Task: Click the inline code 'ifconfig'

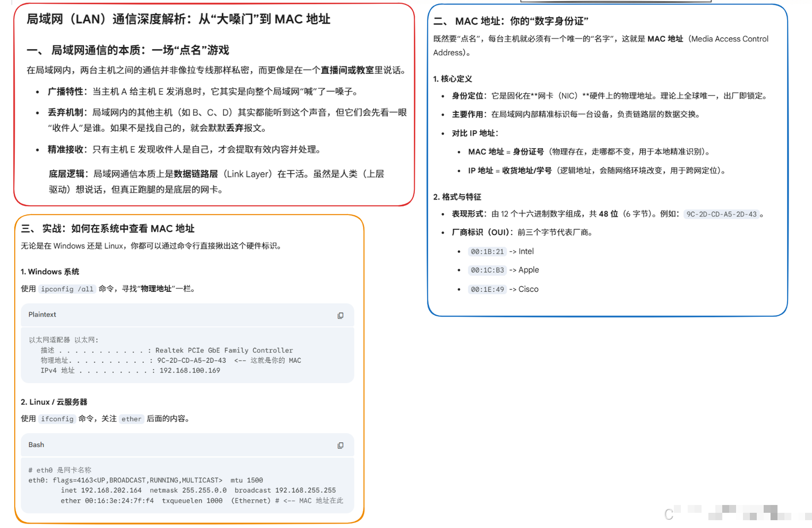Action: (57, 419)
